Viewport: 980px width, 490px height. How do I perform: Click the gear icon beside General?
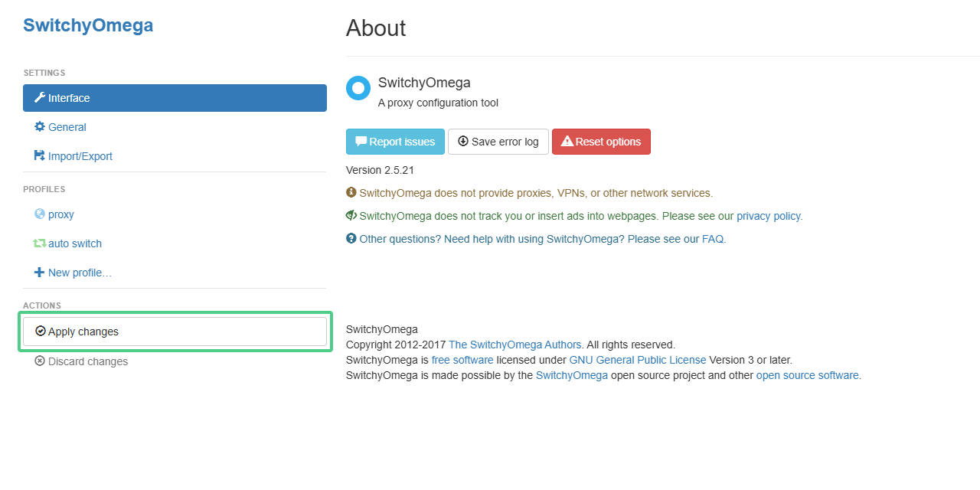(40, 127)
